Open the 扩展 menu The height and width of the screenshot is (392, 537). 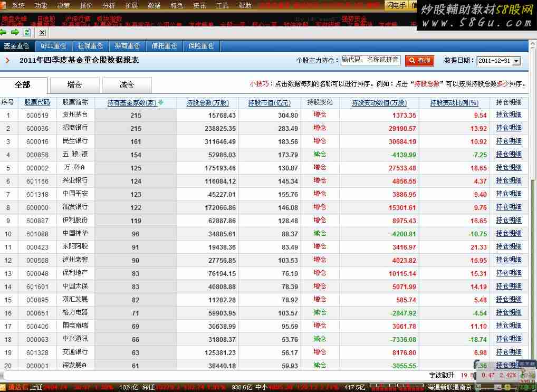pyautogui.click(x=131, y=5)
